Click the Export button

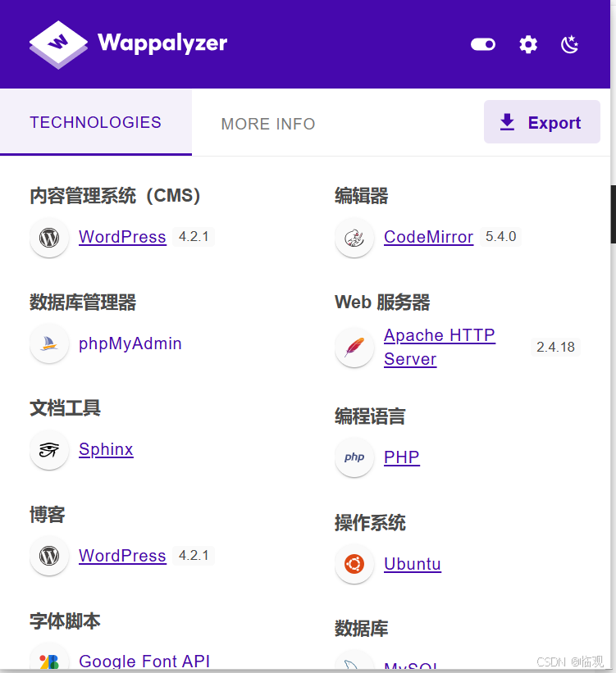pos(541,122)
